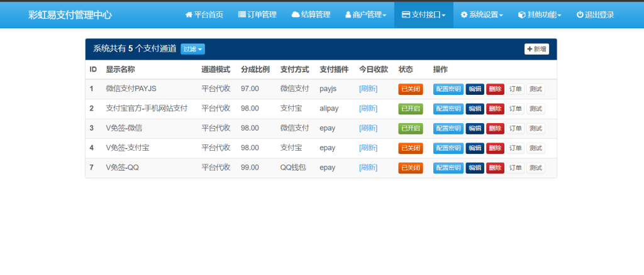
Task: Delete the V免签-QQ channel
Action: 495,168
